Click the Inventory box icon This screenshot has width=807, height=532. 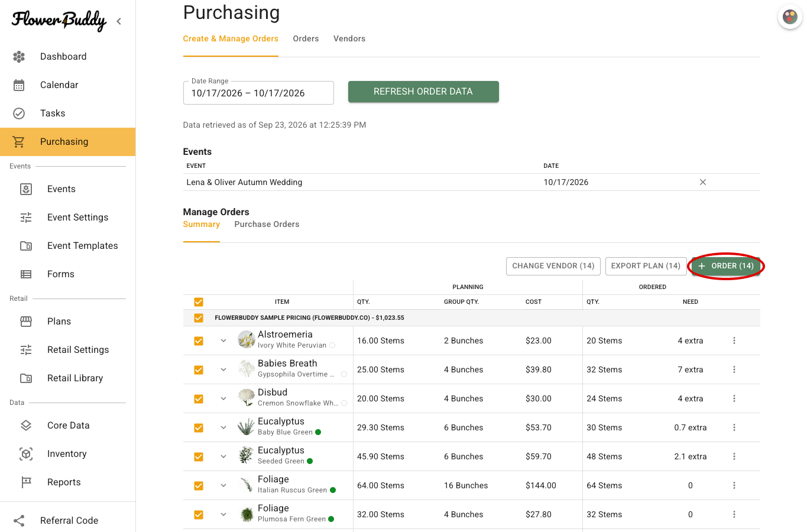coord(26,454)
